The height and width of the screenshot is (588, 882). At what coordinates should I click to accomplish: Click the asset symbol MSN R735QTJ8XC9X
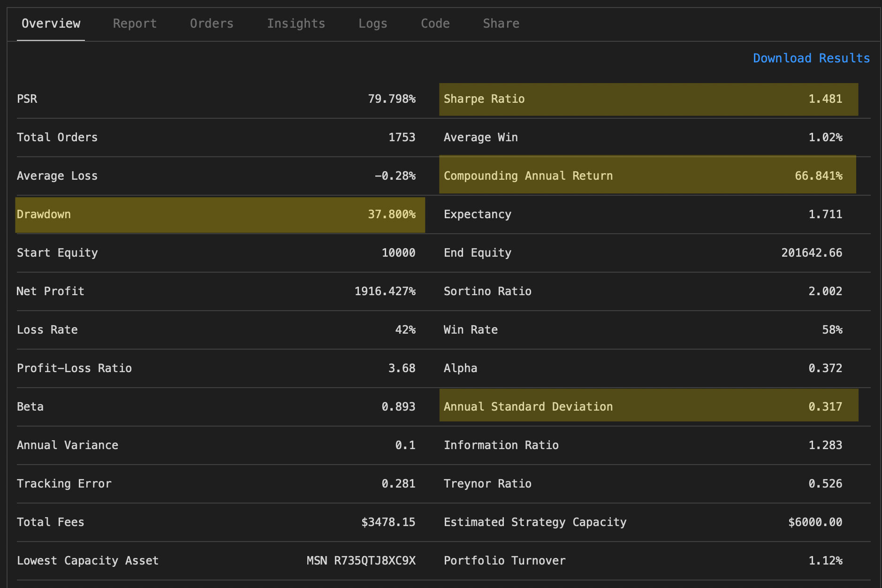point(361,561)
